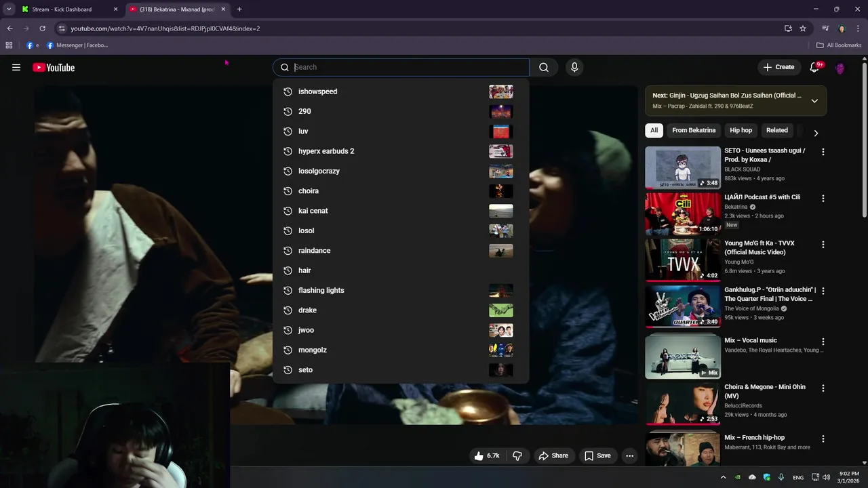The height and width of the screenshot is (488, 868).
Task: Open the tab search dropdown in Chrome
Action: (x=9, y=9)
